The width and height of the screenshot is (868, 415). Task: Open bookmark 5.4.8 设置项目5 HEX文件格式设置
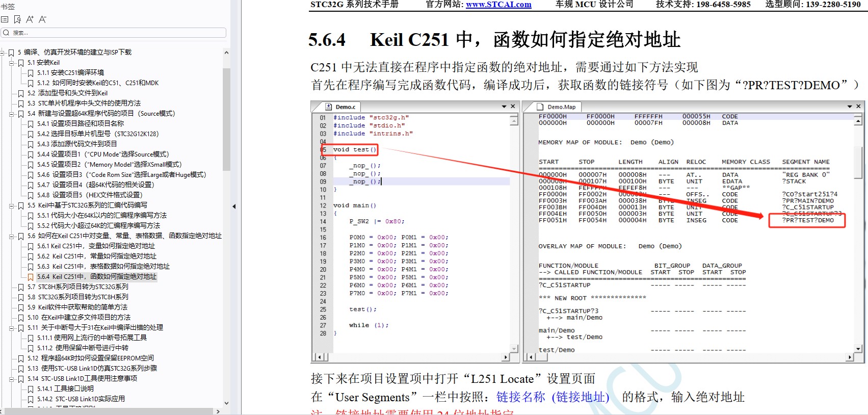[x=90, y=195]
